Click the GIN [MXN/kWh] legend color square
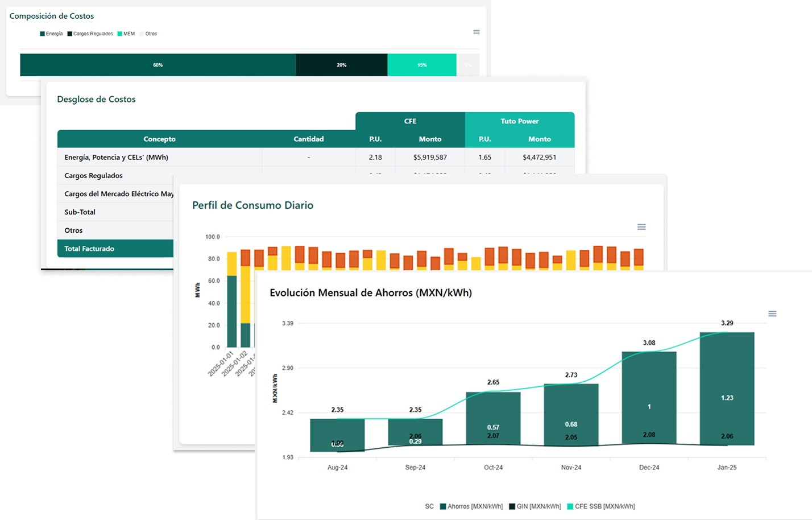This screenshot has width=812, height=520. [512, 506]
